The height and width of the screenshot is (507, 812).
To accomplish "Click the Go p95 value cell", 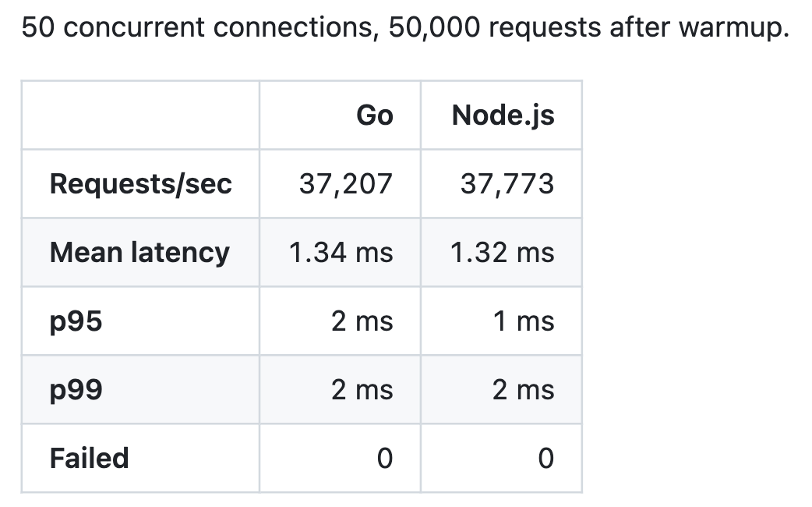I will coord(341,321).
